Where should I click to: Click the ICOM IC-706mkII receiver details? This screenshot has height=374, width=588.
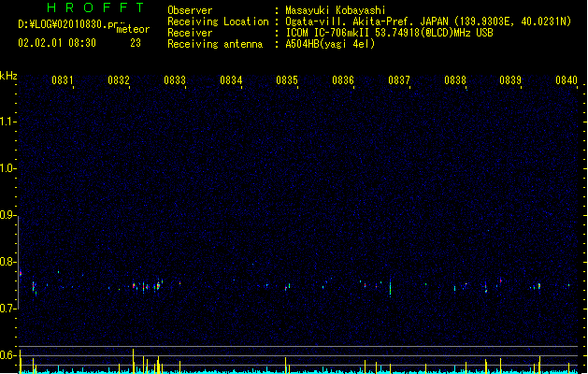point(389,33)
